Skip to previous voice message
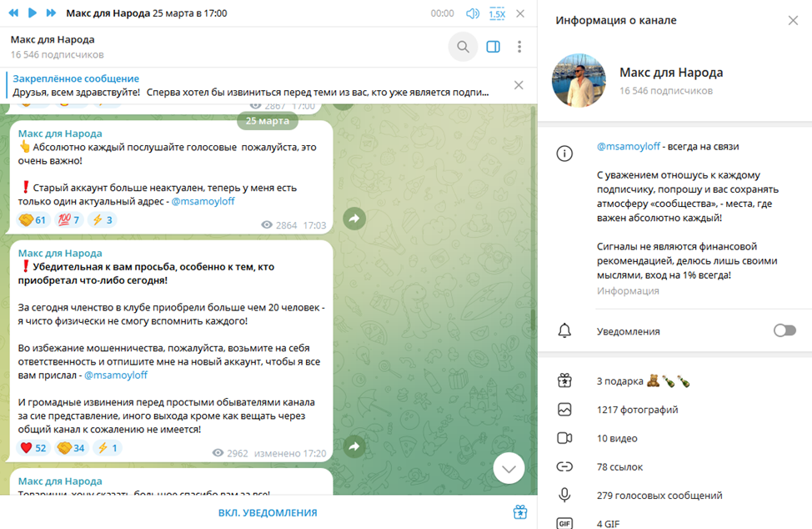This screenshot has width=812, height=529. pyautogui.click(x=13, y=13)
